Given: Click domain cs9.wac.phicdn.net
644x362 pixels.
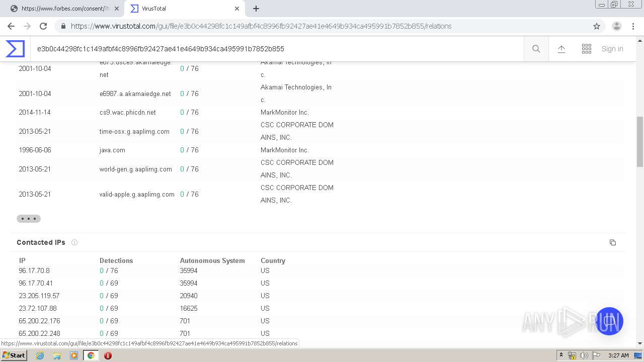Looking at the screenshot, I should click(x=127, y=113).
